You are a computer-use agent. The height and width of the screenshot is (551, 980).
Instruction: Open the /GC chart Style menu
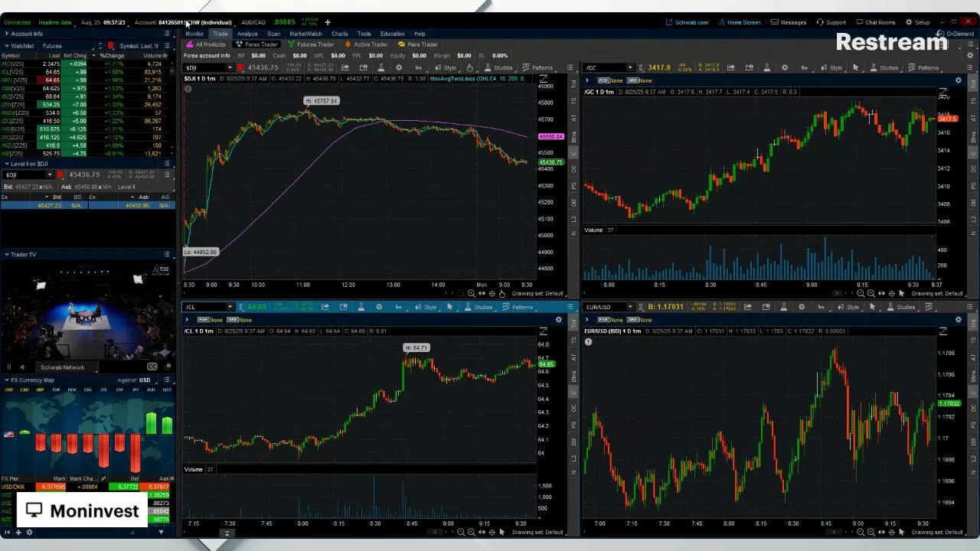(x=831, y=67)
